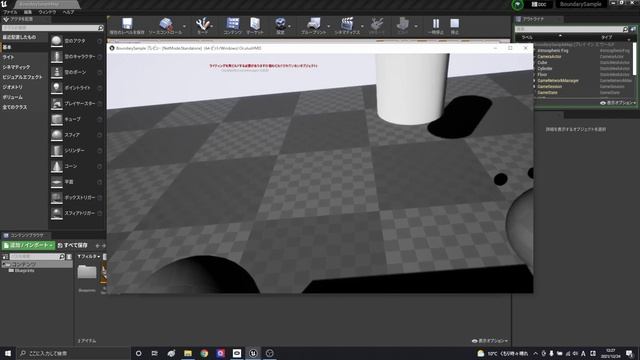Open Content Browser View Options dropdown
The height and width of the screenshot is (360, 640).
(490, 341)
